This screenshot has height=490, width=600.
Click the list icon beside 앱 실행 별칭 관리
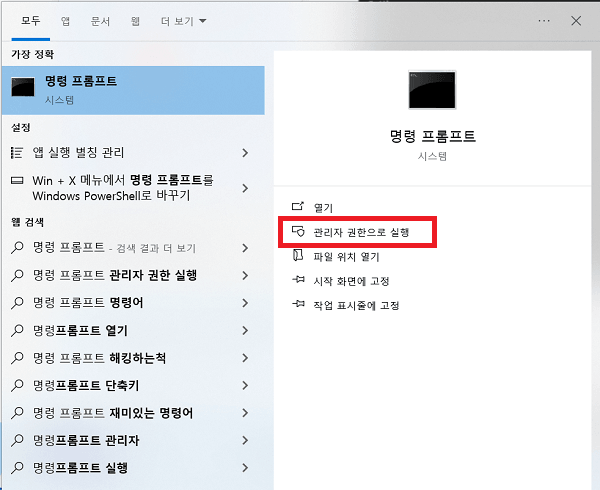(x=17, y=153)
